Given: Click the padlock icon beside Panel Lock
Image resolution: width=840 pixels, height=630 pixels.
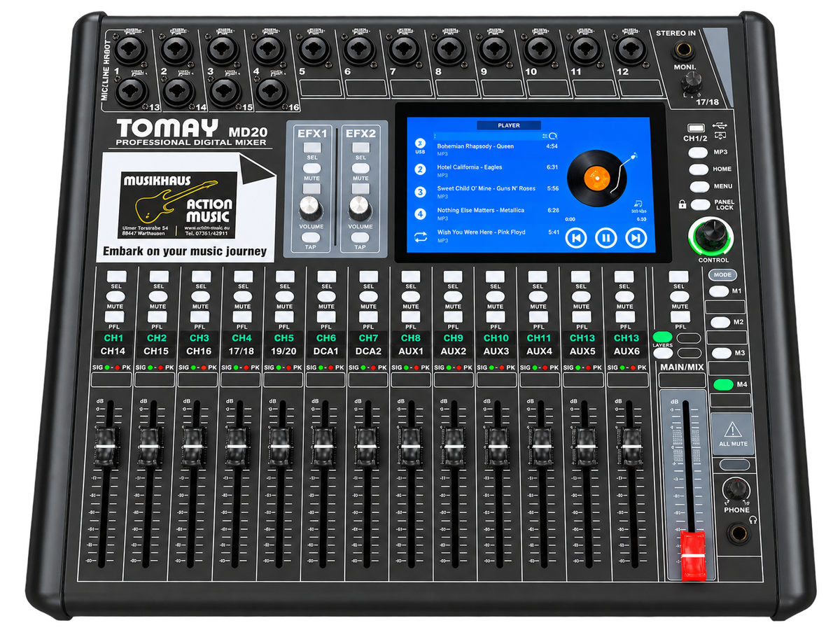Looking at the screenshot, I should (x=682, y=204).
